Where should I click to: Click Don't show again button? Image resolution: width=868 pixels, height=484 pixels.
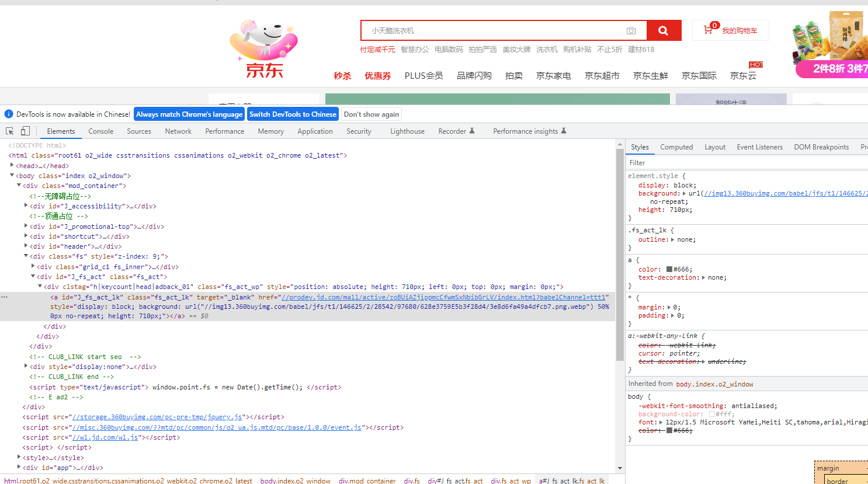371,114
